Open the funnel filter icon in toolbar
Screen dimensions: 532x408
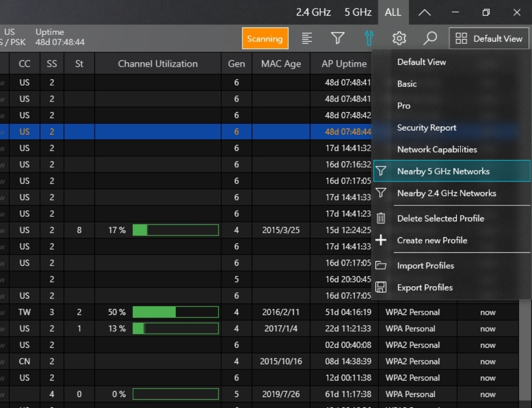[x=338, y=39]
